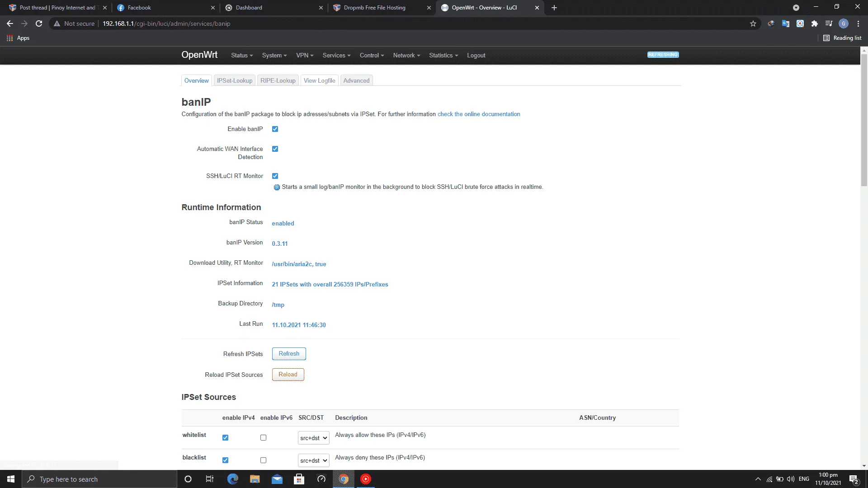The width and height of the screenshot is (868, 488).
Task: Click the Refresh IPSets button
Action: tap(289, 354)
